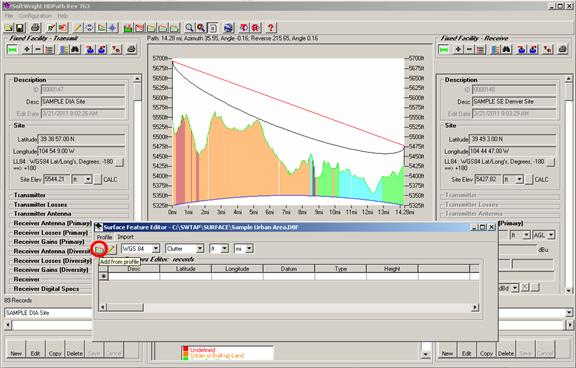The width and height of the screenshot is (576, 368).
Task: Open the mi distance units dropdown in Surface Feature Editor
Action: 249,249
